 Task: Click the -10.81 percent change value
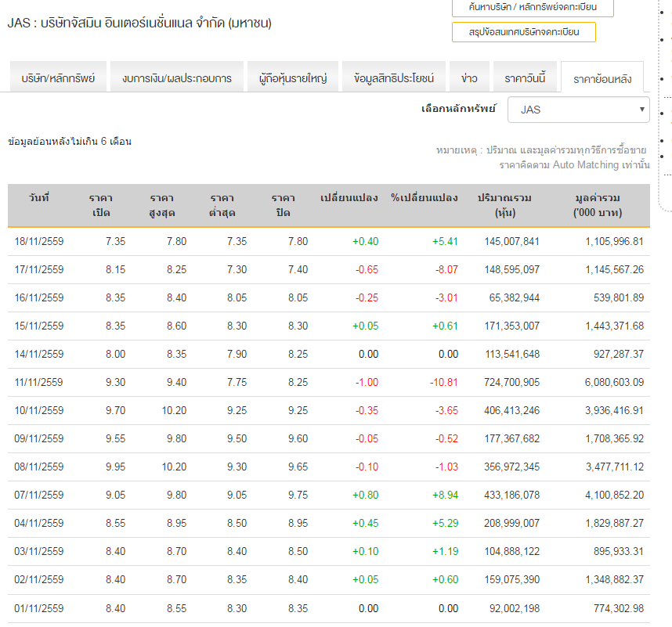click(x=443, y=382)
